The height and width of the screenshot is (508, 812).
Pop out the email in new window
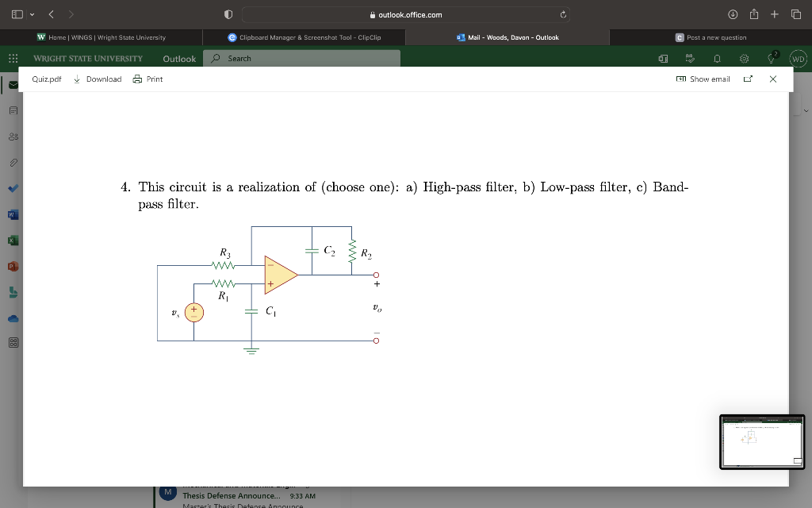coord(746,79)
